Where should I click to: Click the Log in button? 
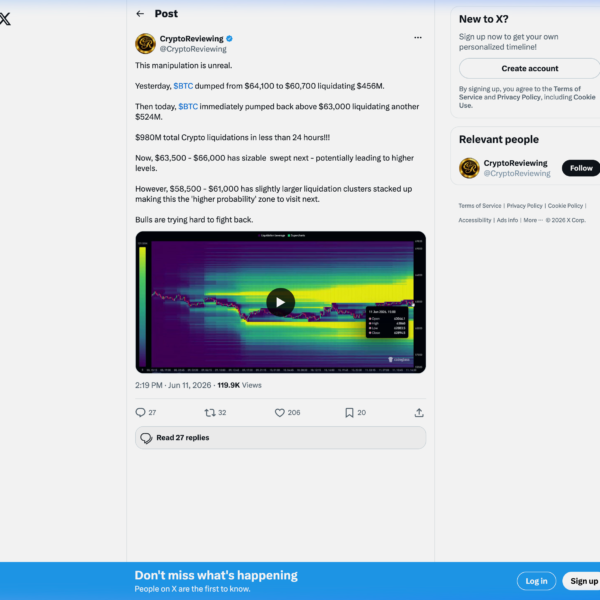pos(536,581)
